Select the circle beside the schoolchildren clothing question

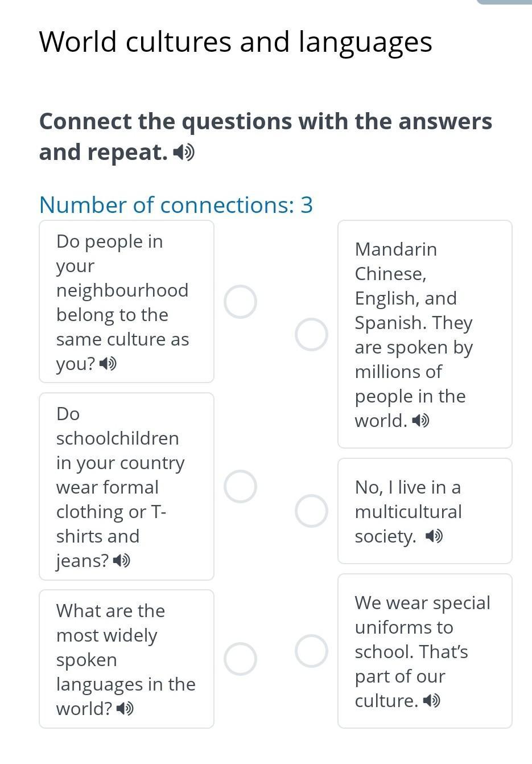click(x=240, y=487)
